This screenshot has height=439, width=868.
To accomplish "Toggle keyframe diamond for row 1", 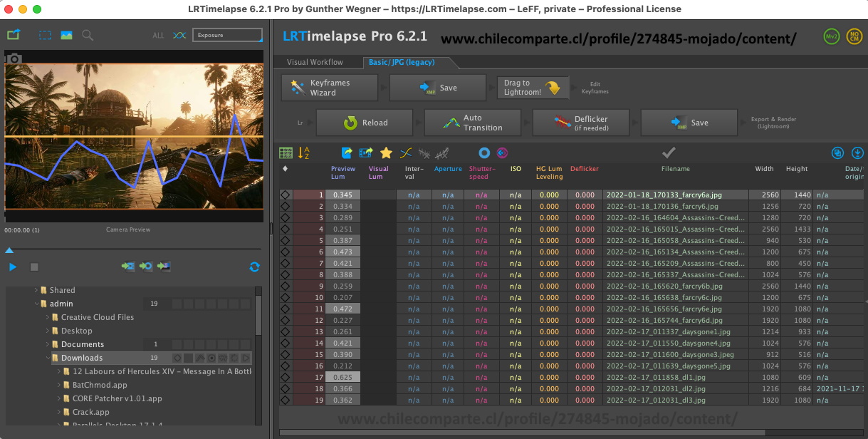I will point(286,195).
